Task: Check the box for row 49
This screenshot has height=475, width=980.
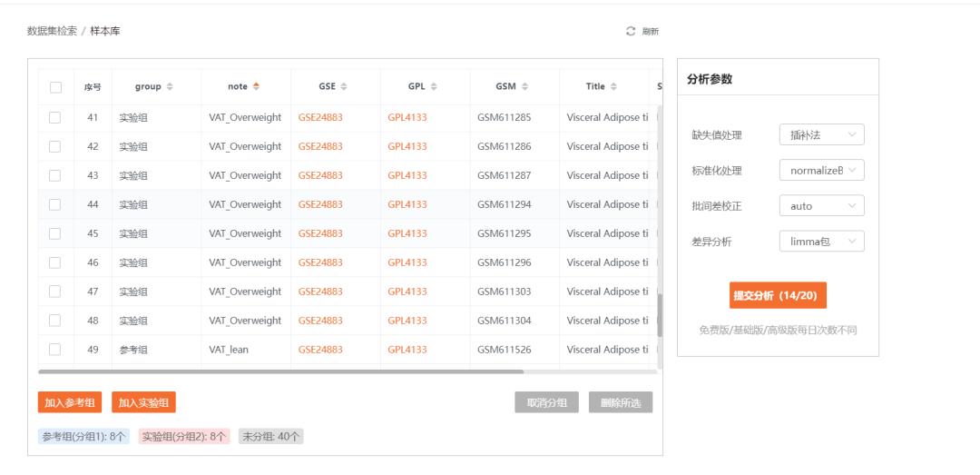Action: 55,349
